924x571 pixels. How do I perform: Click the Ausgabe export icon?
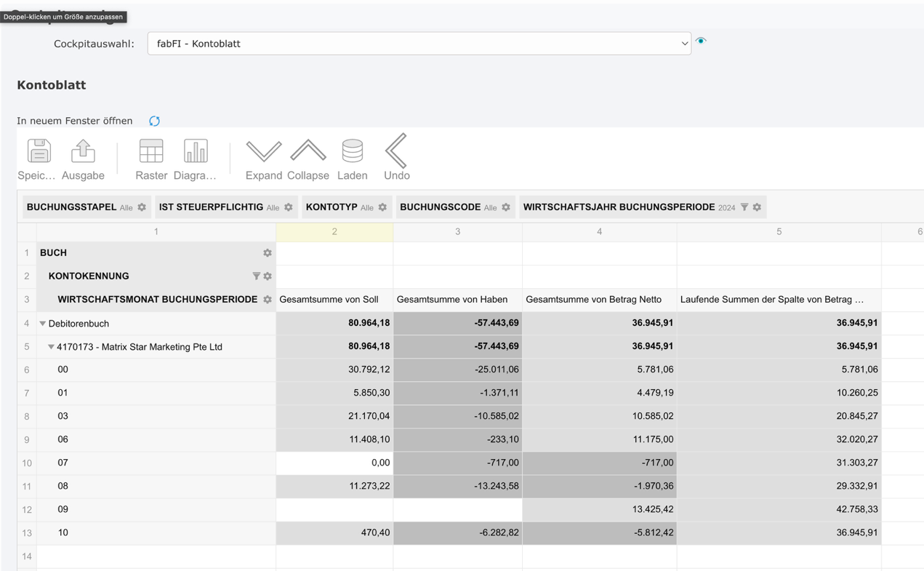click(x=83, y=151)
